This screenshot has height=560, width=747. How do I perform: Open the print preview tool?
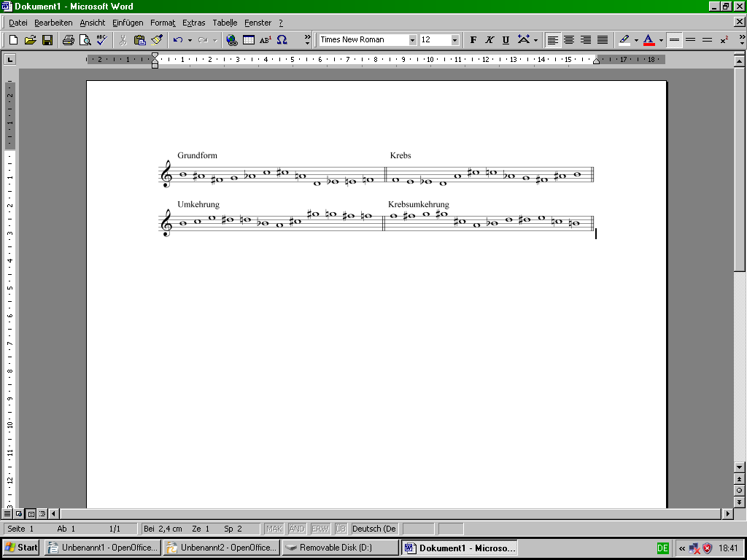[85, 40]
